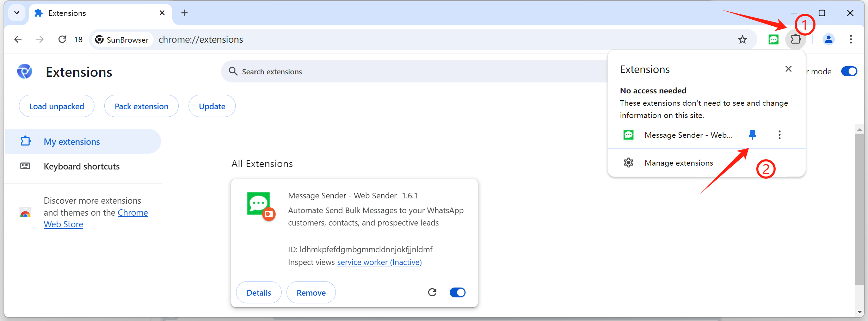Click the Load unpacked button
The width and height of the screenshot is (868, 321).
click(56, 106)
